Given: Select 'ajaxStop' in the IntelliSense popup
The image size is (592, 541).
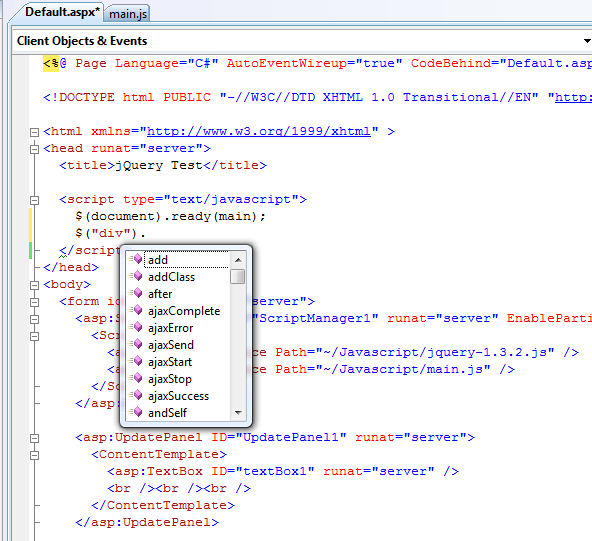Looking at the screenshot, I should 170,379.
